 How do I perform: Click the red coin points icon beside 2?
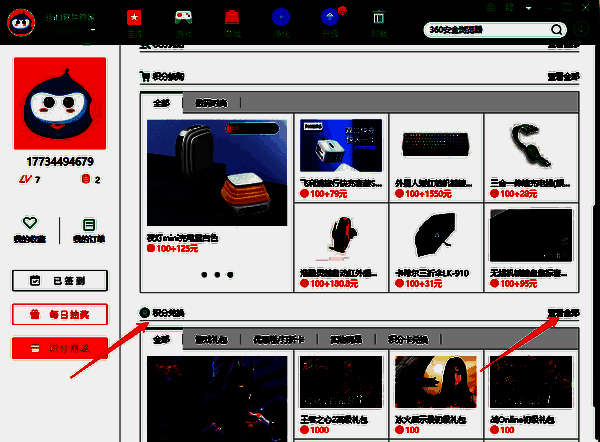[x=85, y=180]
